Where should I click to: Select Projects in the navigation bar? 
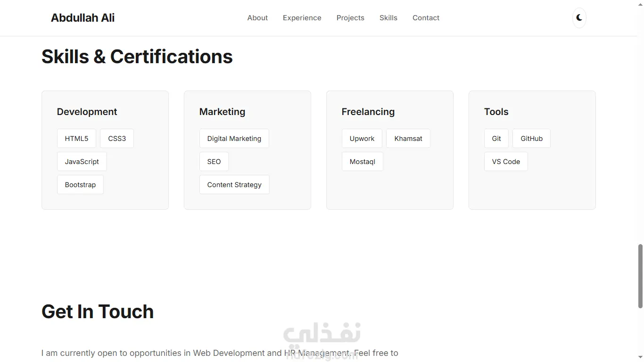tap(350, 18)
